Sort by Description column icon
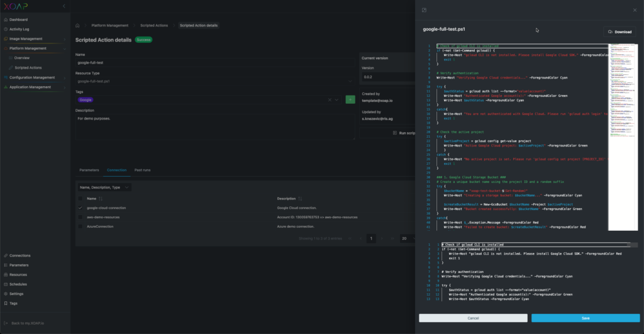 point(300,199)
